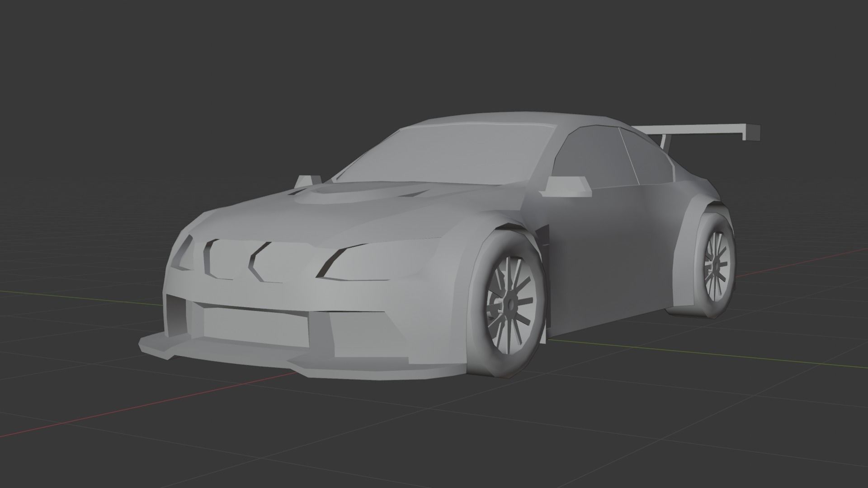Select the car's front wheel rim

(510, 305)
